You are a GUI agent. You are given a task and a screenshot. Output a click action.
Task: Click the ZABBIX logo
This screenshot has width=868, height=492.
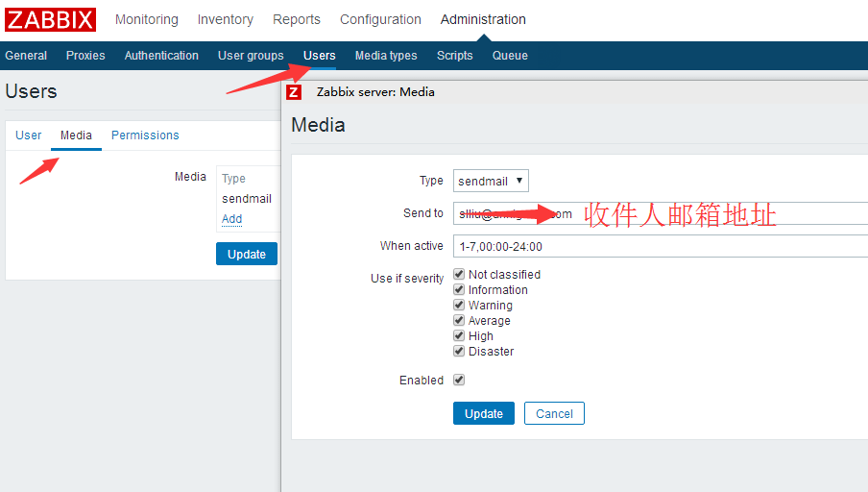pos(50,20)
